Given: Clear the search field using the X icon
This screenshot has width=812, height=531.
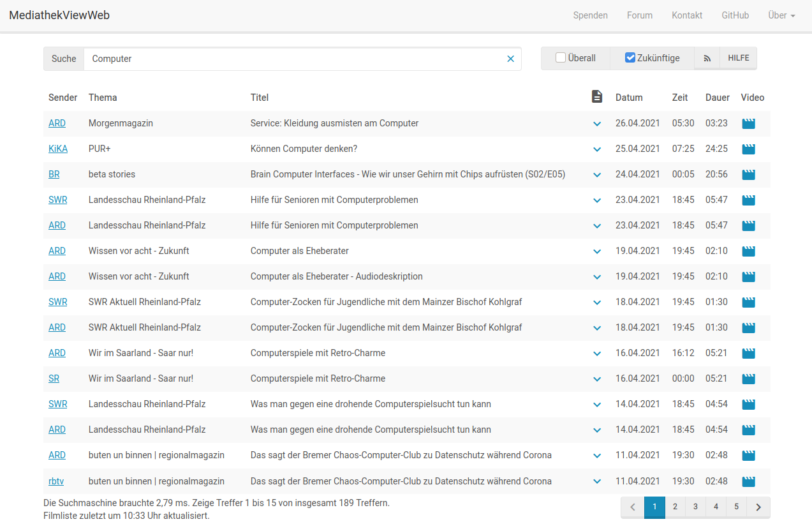Looking at the screenshot, I should tap(510, 58).
